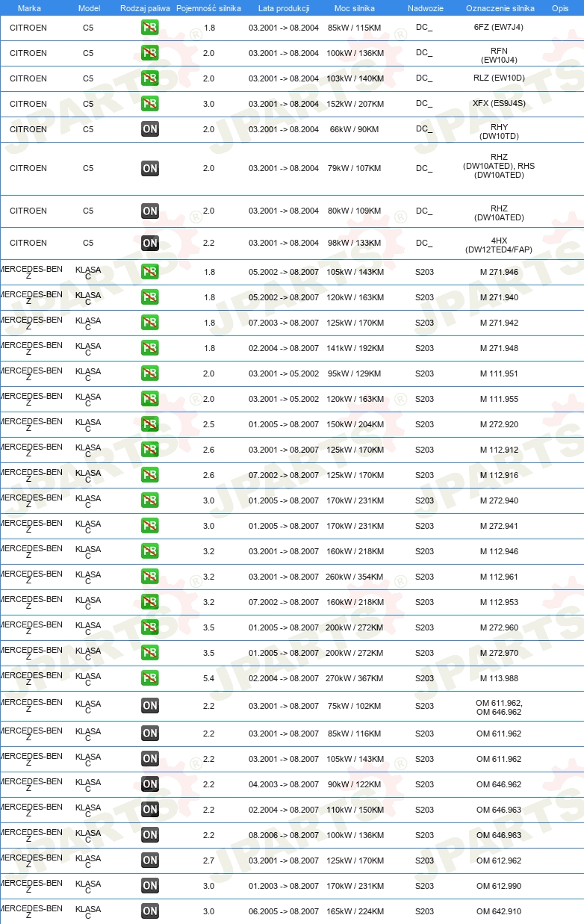Screen dimensions: 584x924
Task: Click the PB fuel icon in the RFN (EW10J4) row
Action: click(150, 53)
